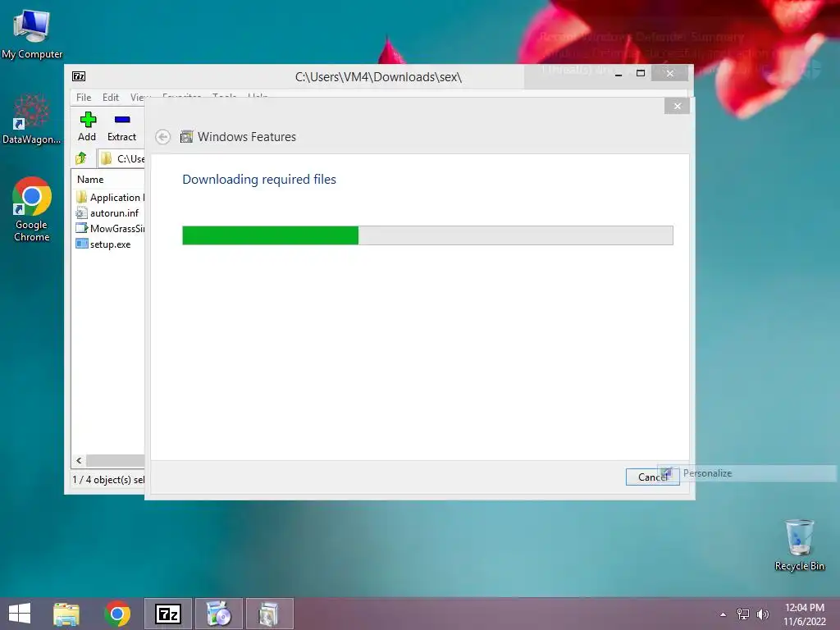This screenshot has width=840, height=630.
Task: Click the 7-Zip address path field
Action: (x=121, y=158)
